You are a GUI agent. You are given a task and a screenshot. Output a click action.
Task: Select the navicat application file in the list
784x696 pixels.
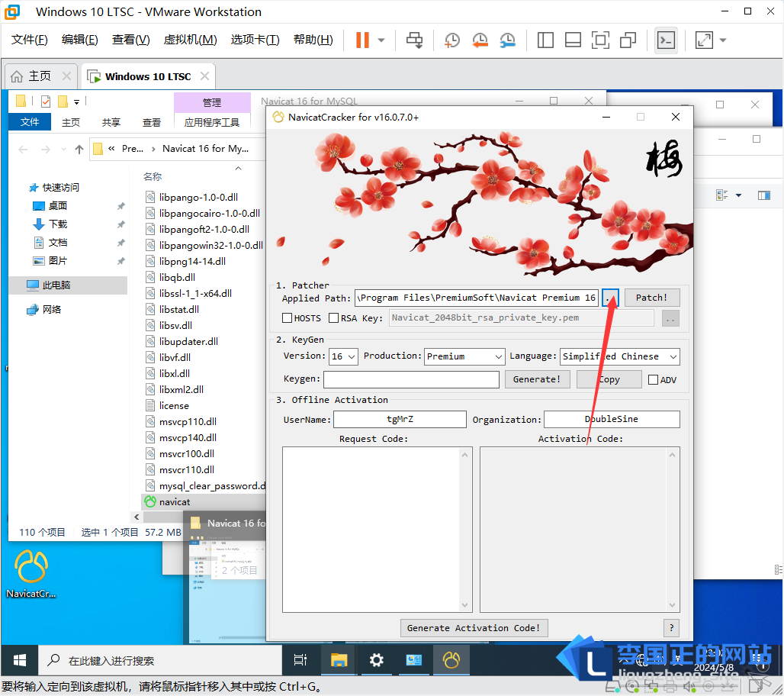(175, 502)
